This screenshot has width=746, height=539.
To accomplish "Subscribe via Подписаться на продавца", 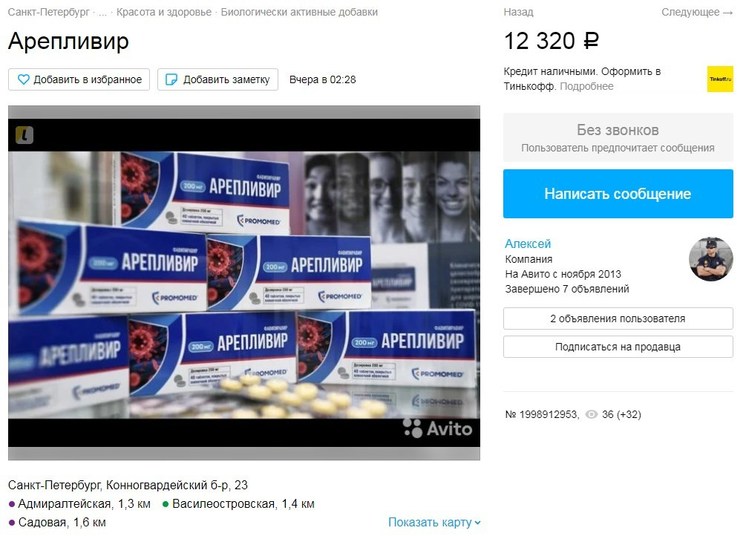I will (618, 347).
